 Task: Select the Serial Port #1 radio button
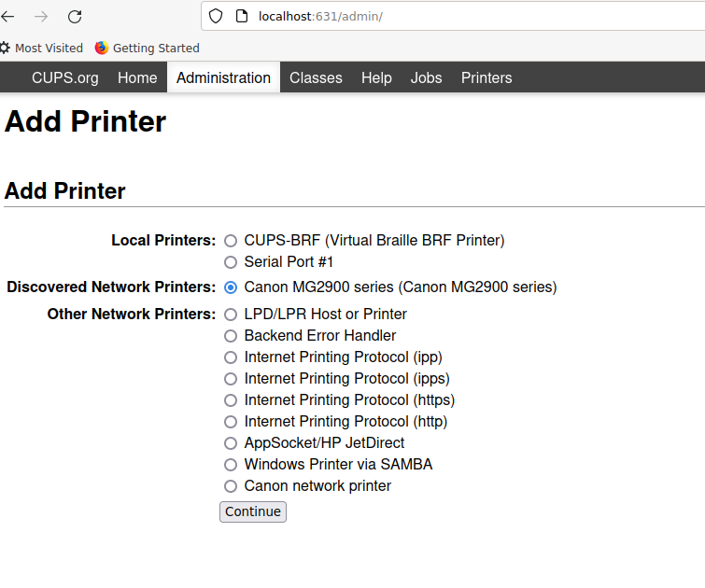[x=231, y=262]
